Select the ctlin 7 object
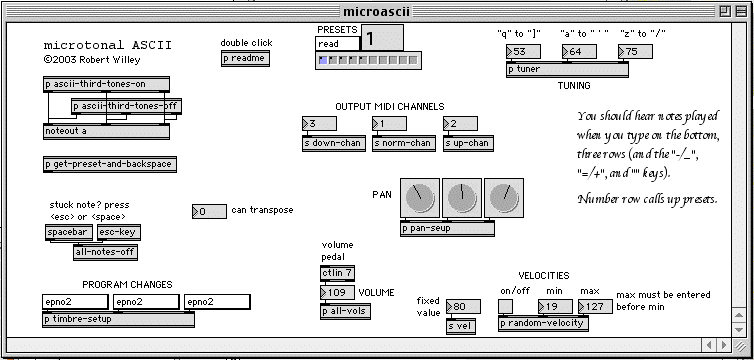This screenshot has width=754, height=360. [338, 273]
